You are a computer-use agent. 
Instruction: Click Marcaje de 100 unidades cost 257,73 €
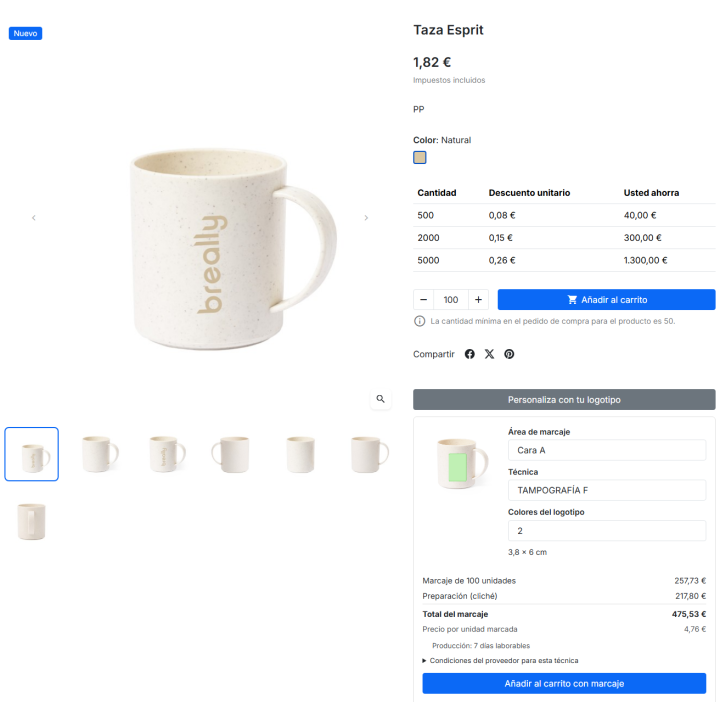coord(690,581)
